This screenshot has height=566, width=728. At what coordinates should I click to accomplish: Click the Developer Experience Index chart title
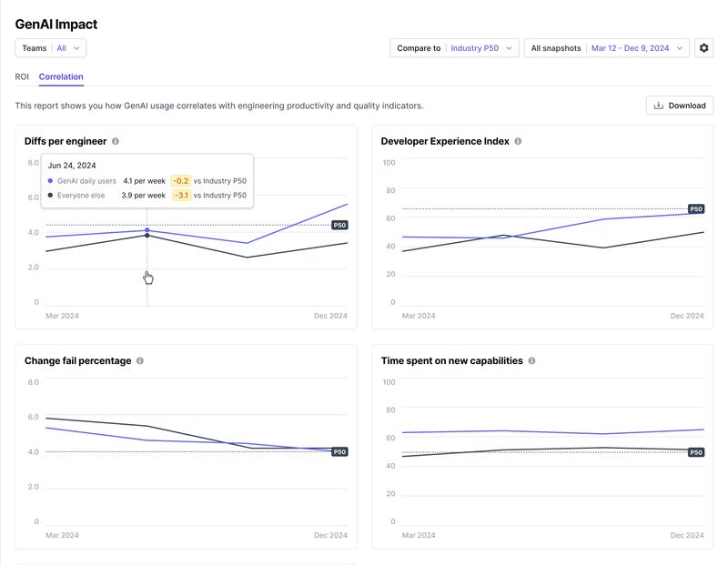tap(445, 141)
